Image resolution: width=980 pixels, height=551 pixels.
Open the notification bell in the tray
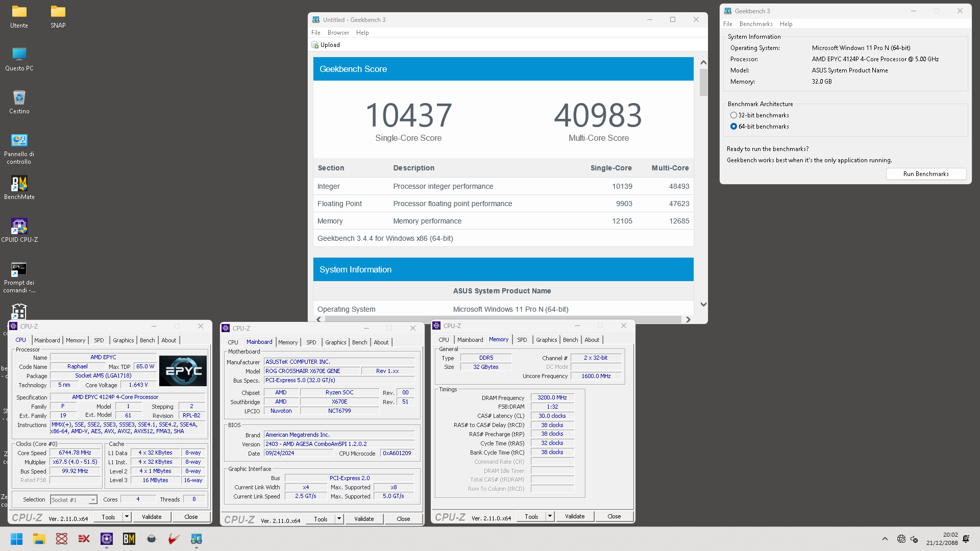click(966, 539)
